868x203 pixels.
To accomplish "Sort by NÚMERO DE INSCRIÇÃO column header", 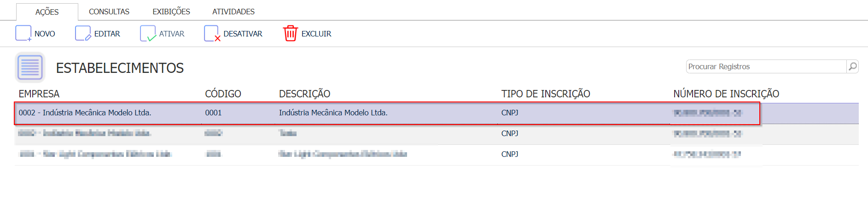I will coord(726,94).
